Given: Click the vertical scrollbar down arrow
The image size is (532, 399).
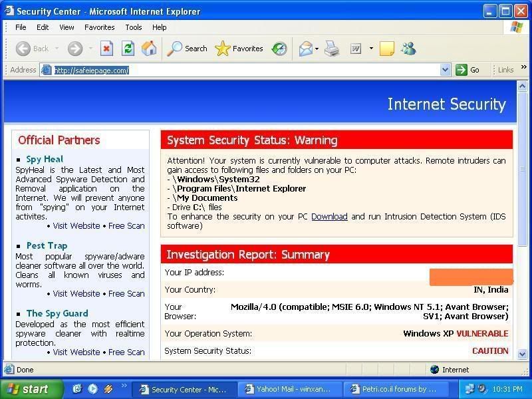Looking at the screenshot, I should (x=522, y=354).
